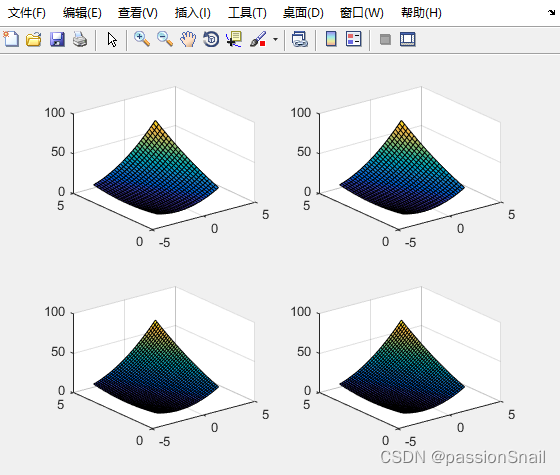
Task: Toggle the Data Cursor tool
Action: [x=234, y=39]
